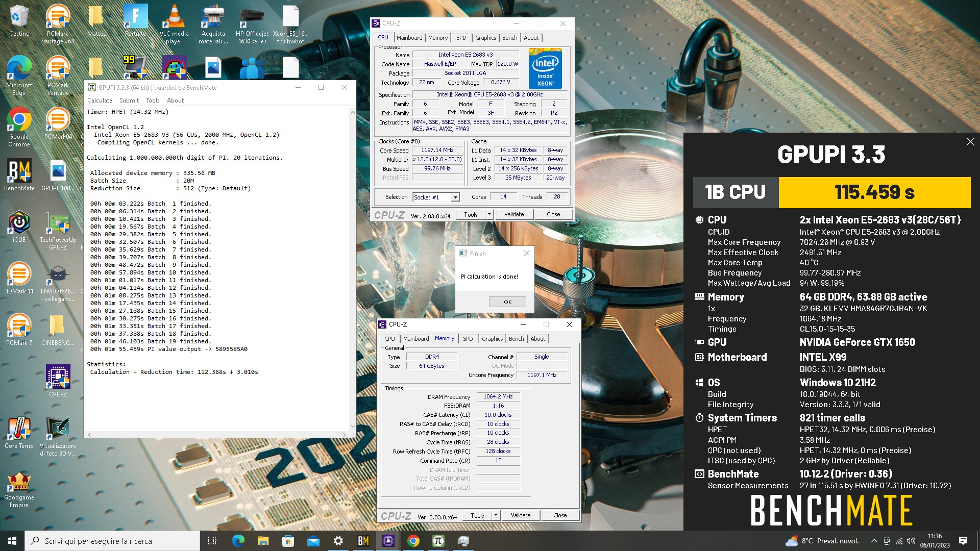Open PCMark Vantage x64 desktop shortcut
Viewport: 980px width, 551px height.
(x=58, y=24)
